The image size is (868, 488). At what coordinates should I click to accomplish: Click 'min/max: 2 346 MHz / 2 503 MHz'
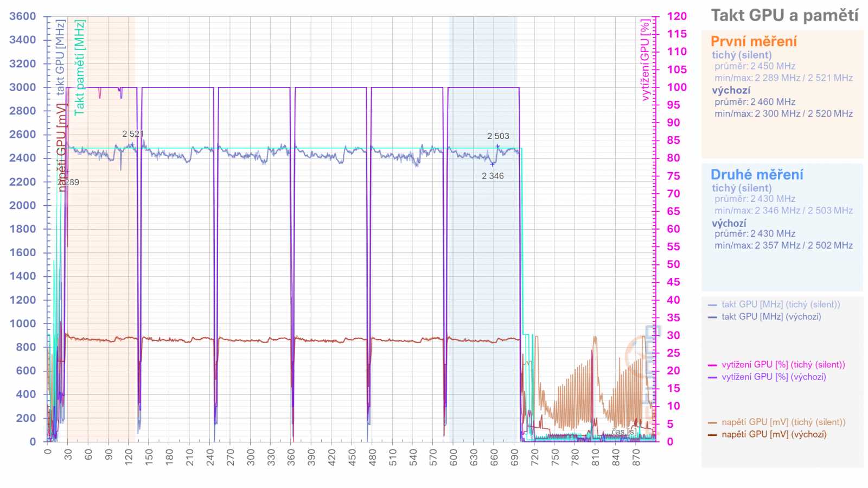coord(783,211)
